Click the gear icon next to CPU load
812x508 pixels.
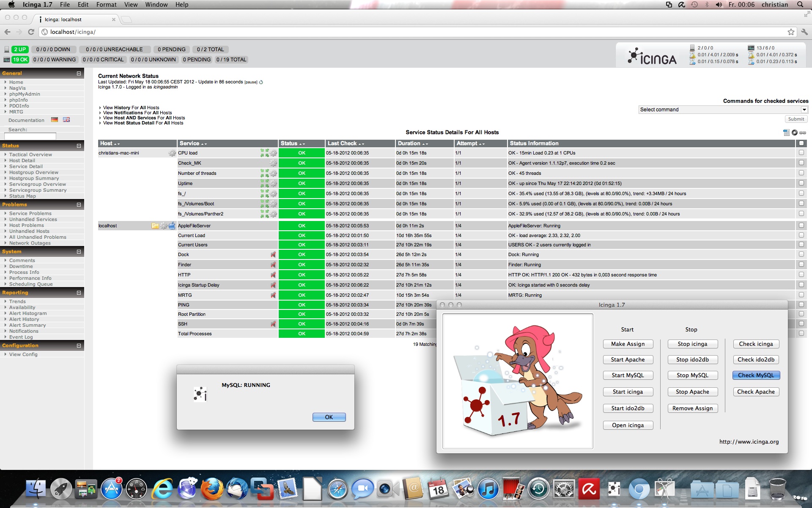coord(274,153)
